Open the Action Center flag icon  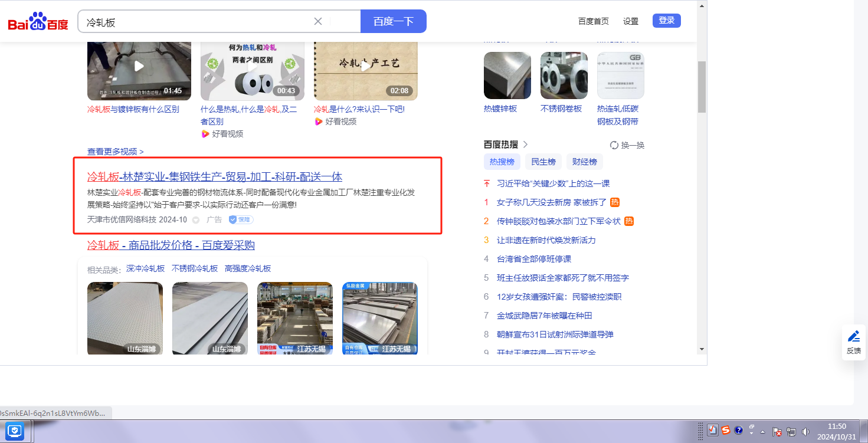(x=777, y=431)
